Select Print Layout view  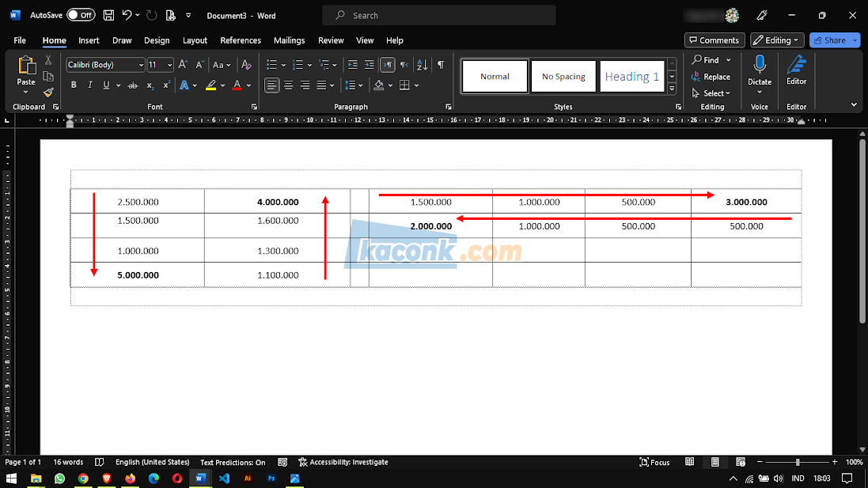715,462
